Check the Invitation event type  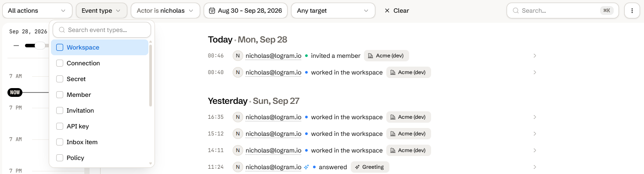[60, 110]
